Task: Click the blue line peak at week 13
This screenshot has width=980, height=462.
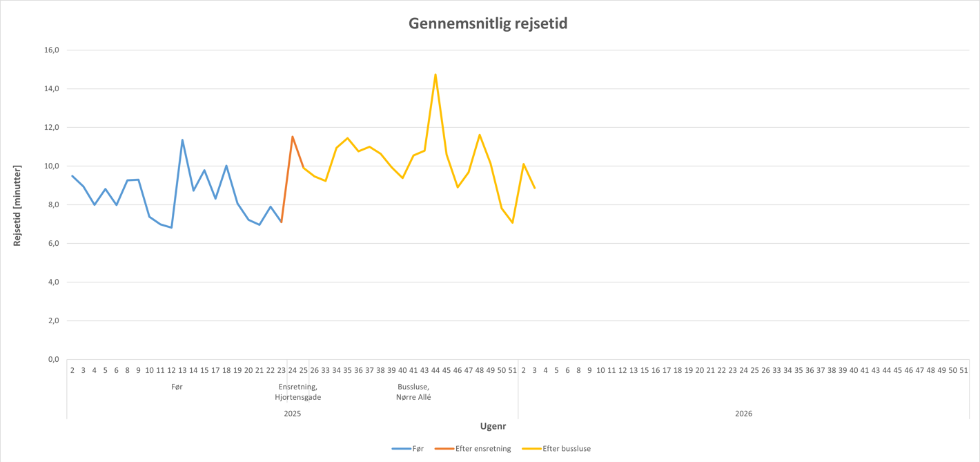Action: pos(182,140)
